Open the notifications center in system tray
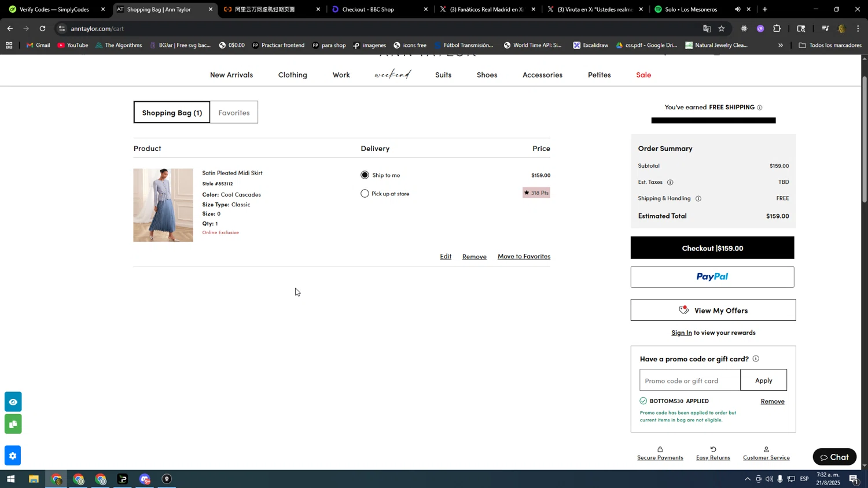Image resolution: width=868 pixels, height=488 pixels. (x=854, y=479)
